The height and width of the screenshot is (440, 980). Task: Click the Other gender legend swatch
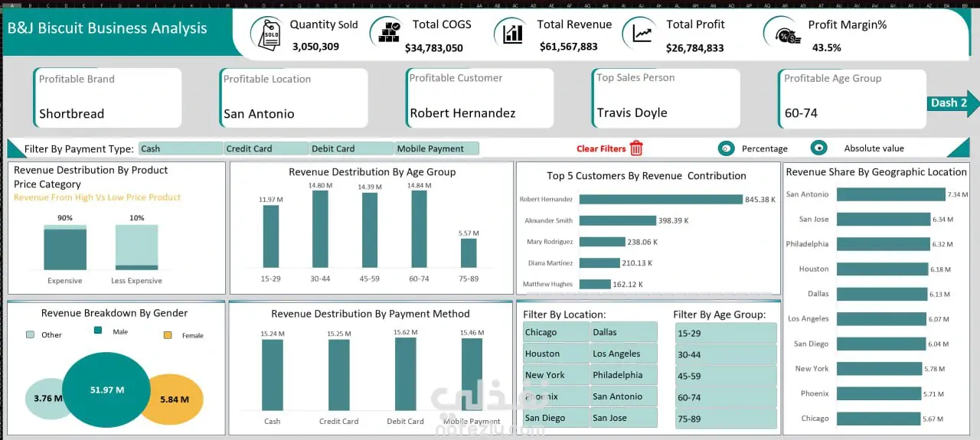tap(30, 334)
